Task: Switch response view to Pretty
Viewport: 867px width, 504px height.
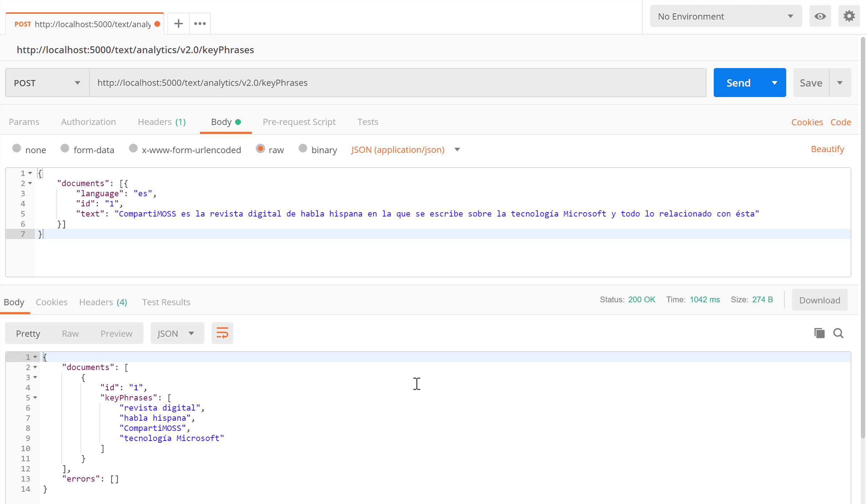Action: point(28,333)
